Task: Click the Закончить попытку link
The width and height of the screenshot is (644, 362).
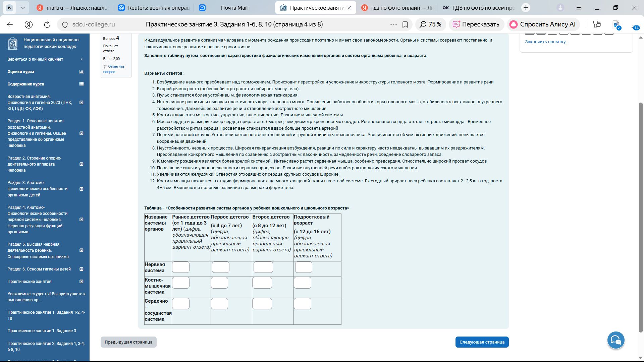Action: (x=547, y=42)
